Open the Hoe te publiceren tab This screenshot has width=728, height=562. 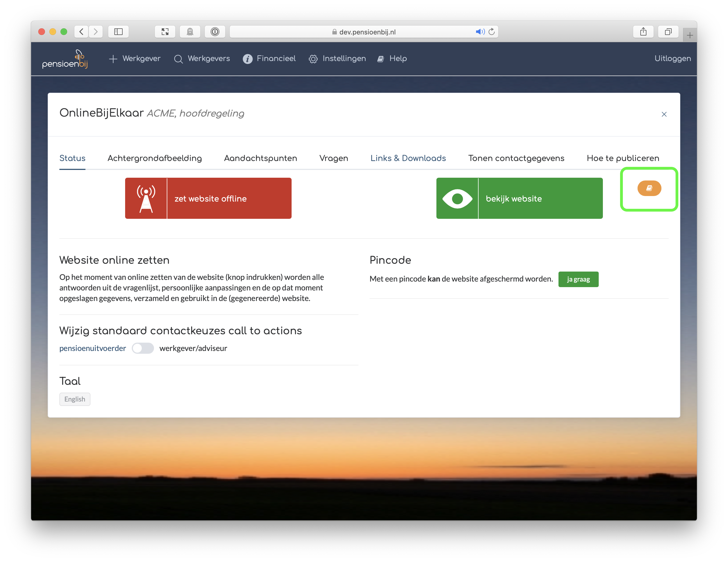pyautogui.click(x=623, y=158)
